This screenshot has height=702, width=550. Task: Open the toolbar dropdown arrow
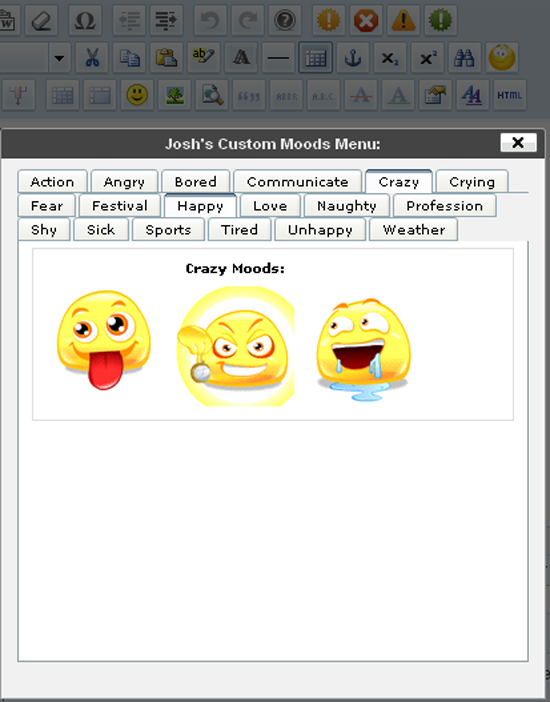(x=59, y=58)
